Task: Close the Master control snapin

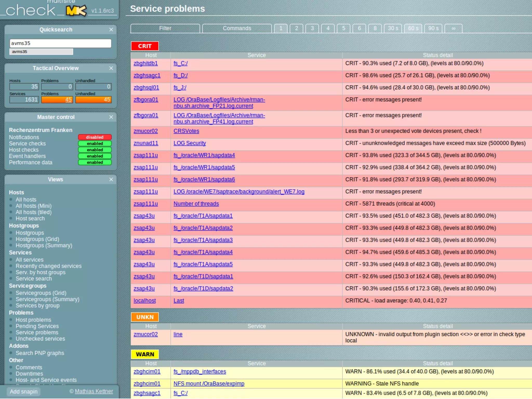Action: point(111,117)
